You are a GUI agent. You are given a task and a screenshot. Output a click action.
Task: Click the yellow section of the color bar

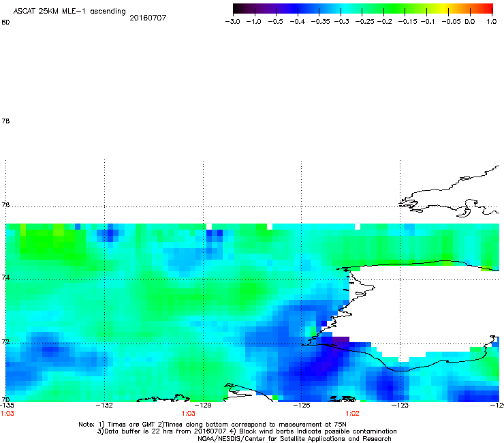(445, 9)
